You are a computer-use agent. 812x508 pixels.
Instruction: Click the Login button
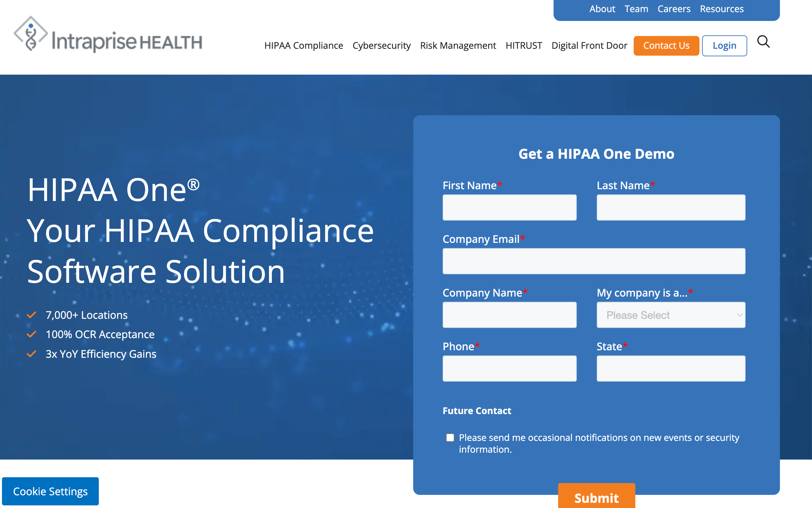coord(724,45)
